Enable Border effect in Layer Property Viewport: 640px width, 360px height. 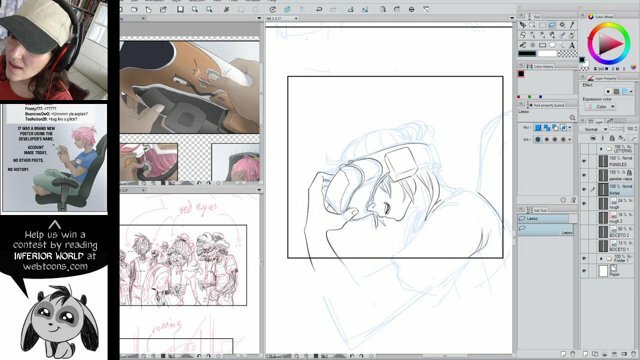pyautogui.click(x=608, y=91)
